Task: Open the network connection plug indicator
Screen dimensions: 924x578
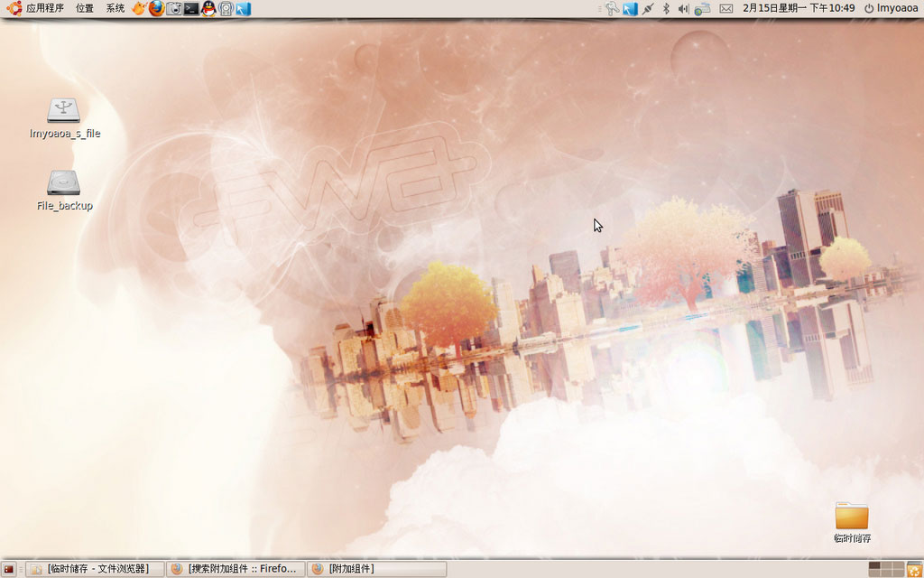Action: click(648, 8)
